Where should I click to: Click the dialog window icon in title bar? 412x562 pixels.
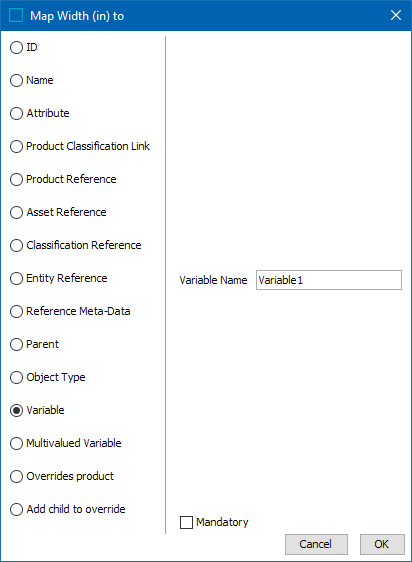pos(16,15)
